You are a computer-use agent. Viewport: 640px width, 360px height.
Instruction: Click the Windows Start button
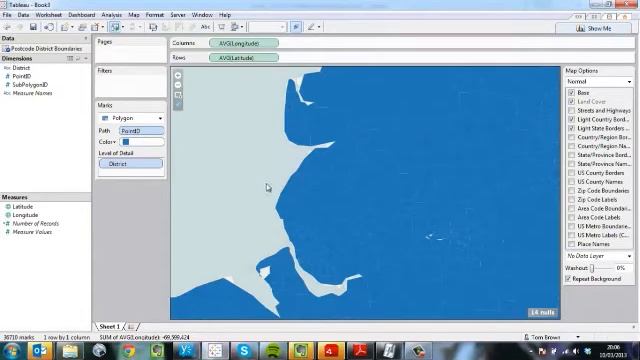(11, 351)
